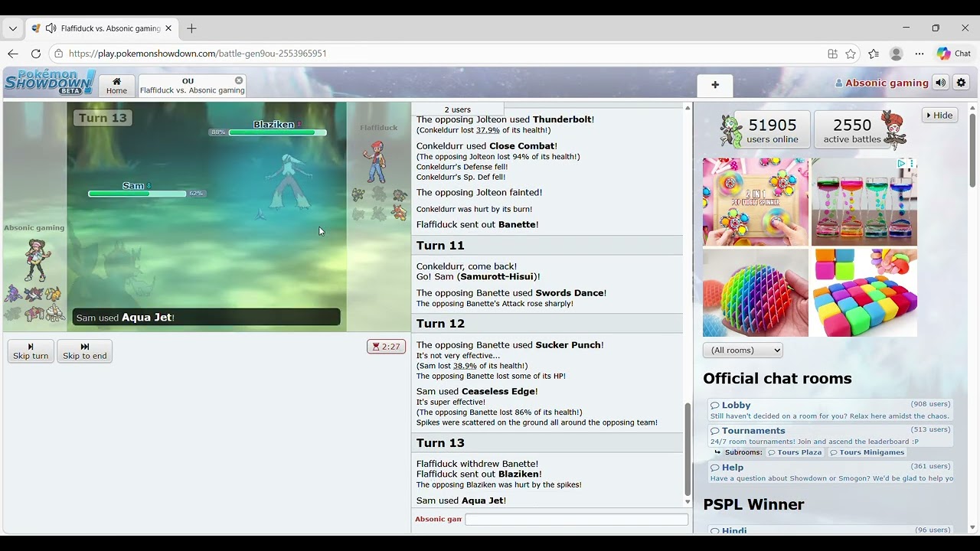Join the Lobby chat room

[830, 410]
